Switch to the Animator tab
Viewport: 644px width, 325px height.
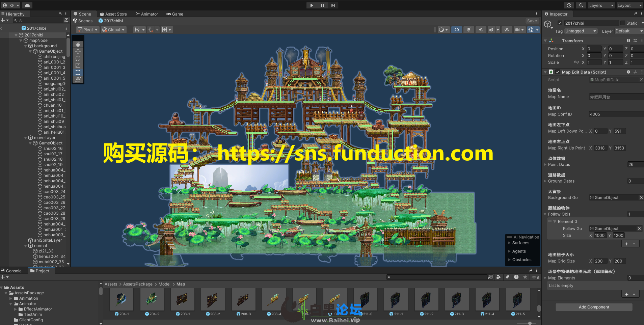point(147,14)
